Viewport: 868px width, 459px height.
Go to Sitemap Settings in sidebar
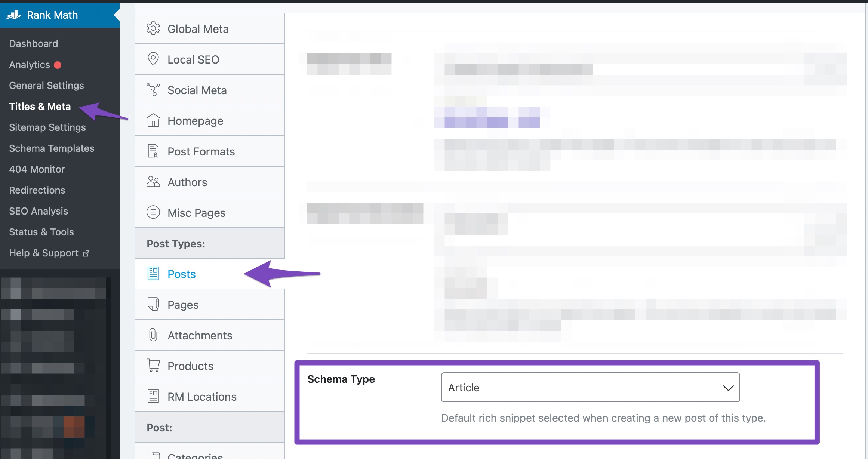[x=47, y=127]
